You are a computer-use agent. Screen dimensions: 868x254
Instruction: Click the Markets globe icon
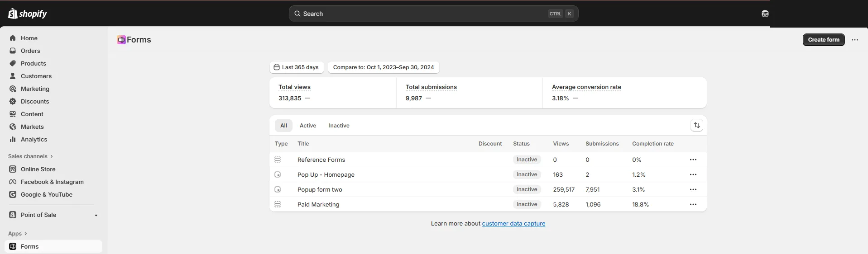pyautogui.click(x=13, y=127)
